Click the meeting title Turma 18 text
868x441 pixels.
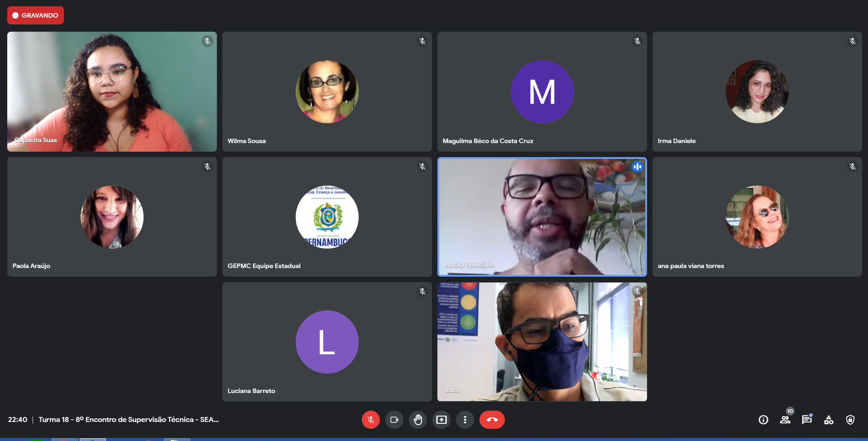129,420
